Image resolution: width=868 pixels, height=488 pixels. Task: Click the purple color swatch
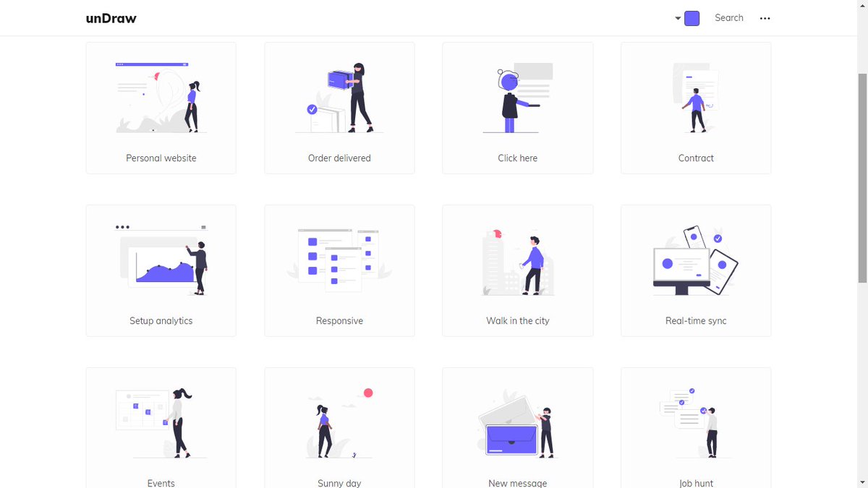[x=692, y=19]
